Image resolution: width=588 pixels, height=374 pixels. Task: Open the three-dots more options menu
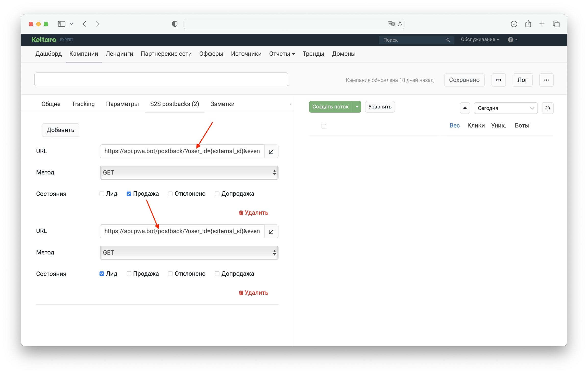click(x=546, y=80)
